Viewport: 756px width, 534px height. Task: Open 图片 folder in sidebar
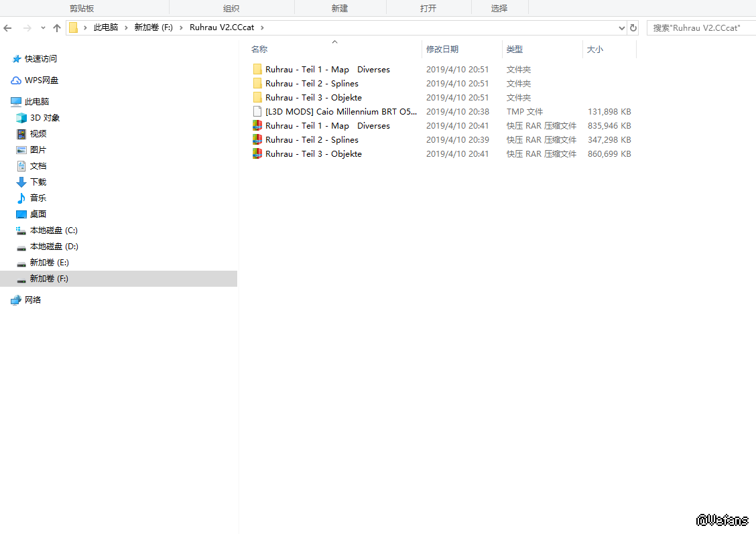coord(38,150)
